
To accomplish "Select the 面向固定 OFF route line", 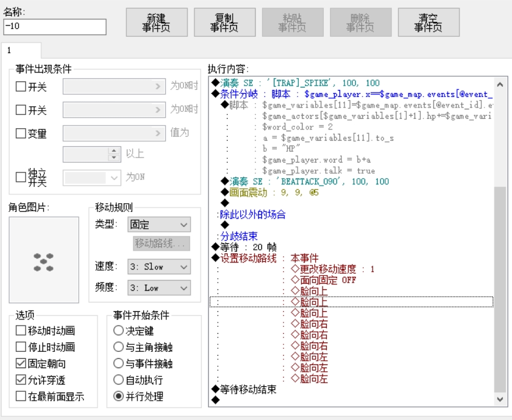I will [x=351, y=280].
